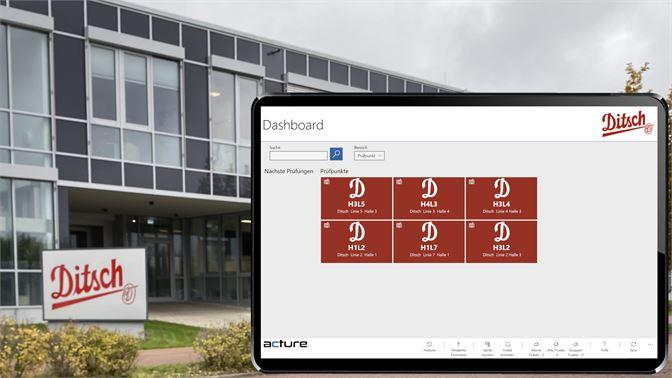Viewport: 672px width, 378px height.
Task: Open Gruppen Tickets in bottom toolbar
Action: click(x=576, y=349)
